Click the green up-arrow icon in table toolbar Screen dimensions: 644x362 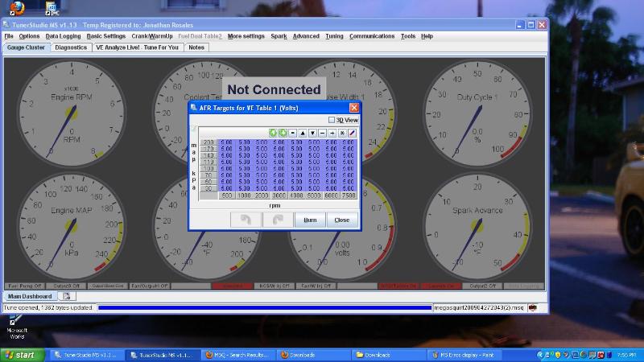click(x=273, y=132)
